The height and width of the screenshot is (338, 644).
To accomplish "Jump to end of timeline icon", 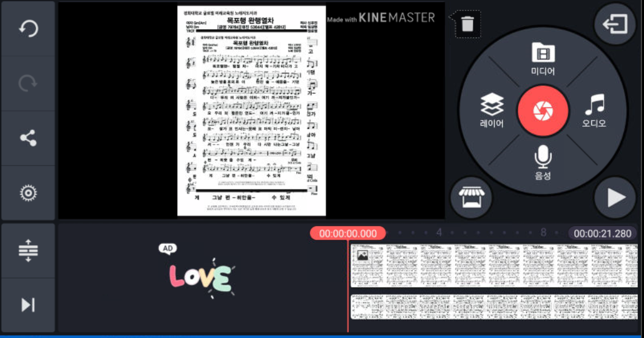I will pyautogui.click(x=28, y=305).
